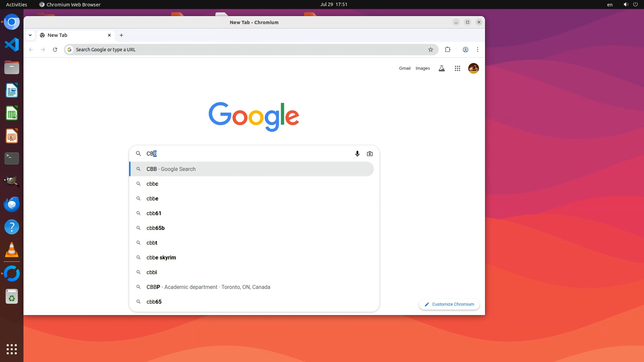Launch Visual Studio Code from dock

12,45
